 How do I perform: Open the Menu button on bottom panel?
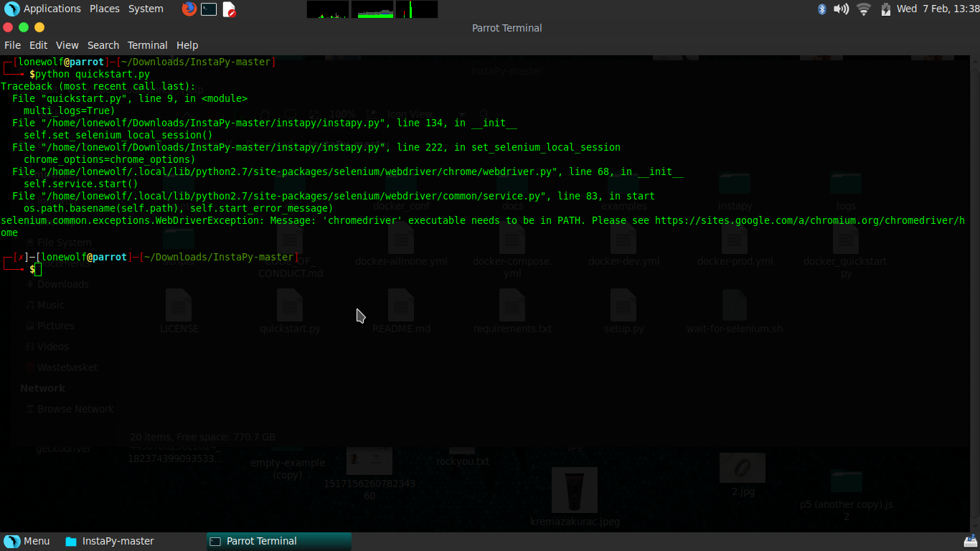point(27,541)
